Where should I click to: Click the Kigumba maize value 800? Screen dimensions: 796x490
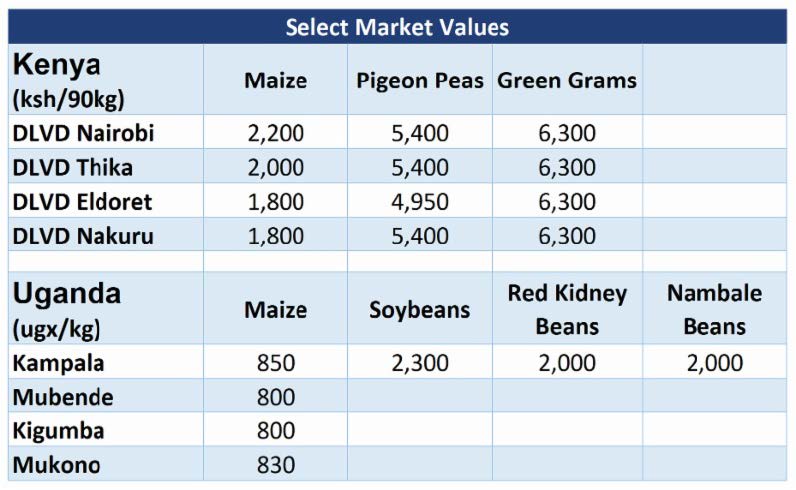click(276, 431)
